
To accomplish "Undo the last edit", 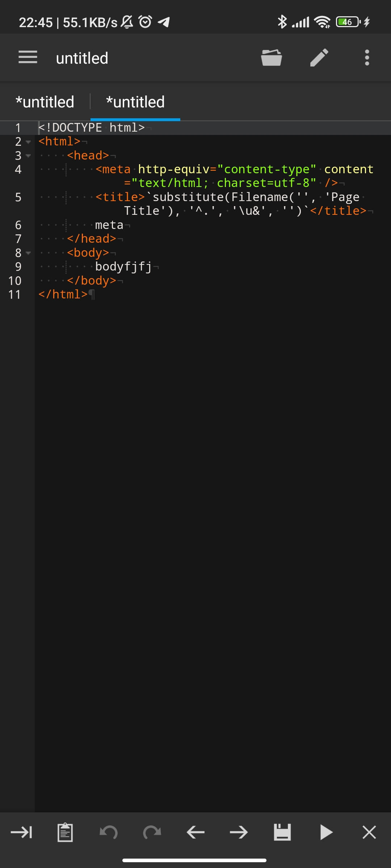I will point(109,832).
